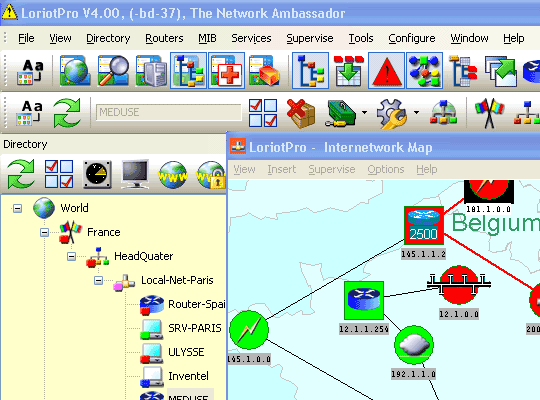Open the Configure menu
This screenshot has height=400, width=540.
412,38
